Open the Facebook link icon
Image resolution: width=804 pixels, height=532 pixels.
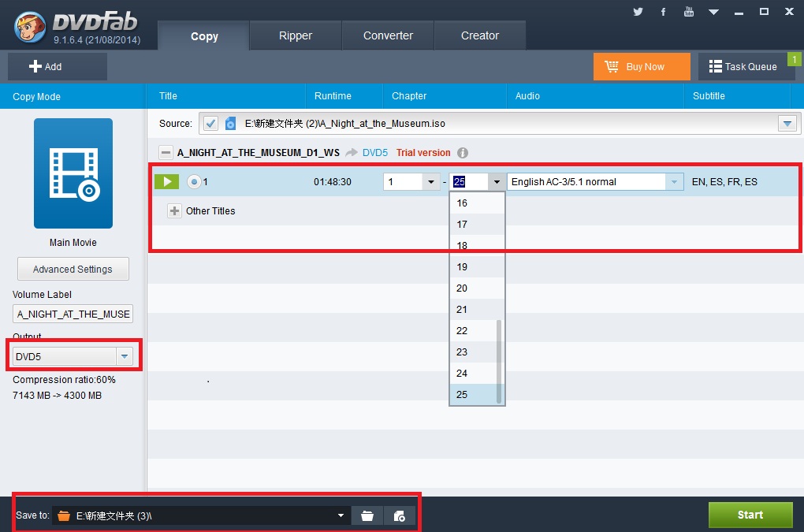[663, 11]
